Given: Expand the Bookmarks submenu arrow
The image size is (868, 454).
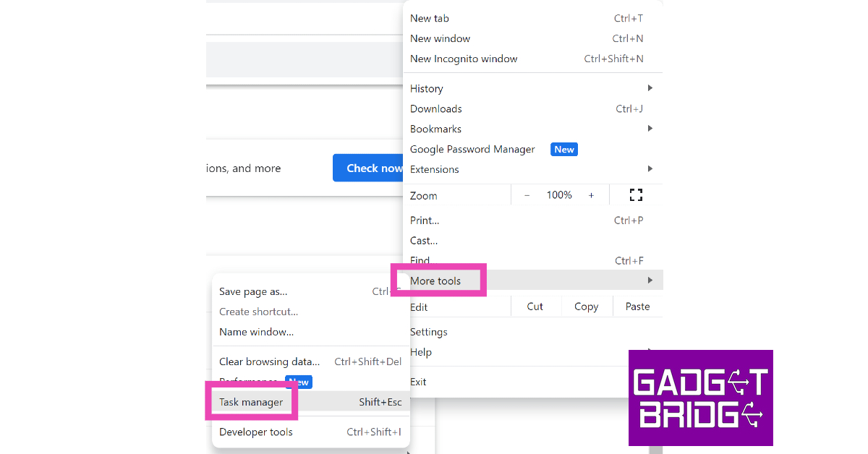Looking at the screenshot, I should (650, 129).
